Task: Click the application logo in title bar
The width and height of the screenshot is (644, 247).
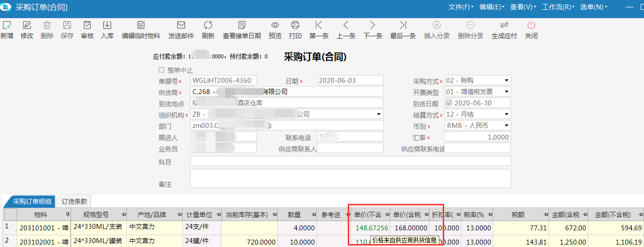Action: [6, 7]
